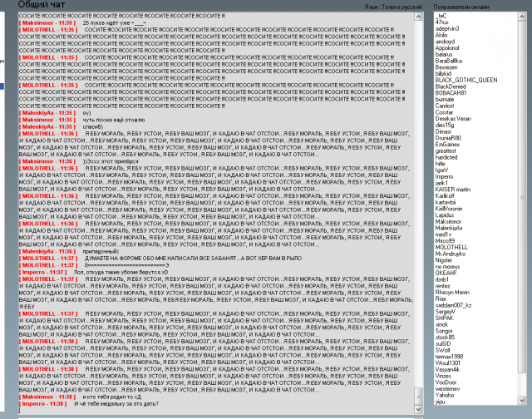The image size is (532, 419).
Task: Click chat nickname '[ Maksimnor - 11:36 ]'
Action: 47,161
